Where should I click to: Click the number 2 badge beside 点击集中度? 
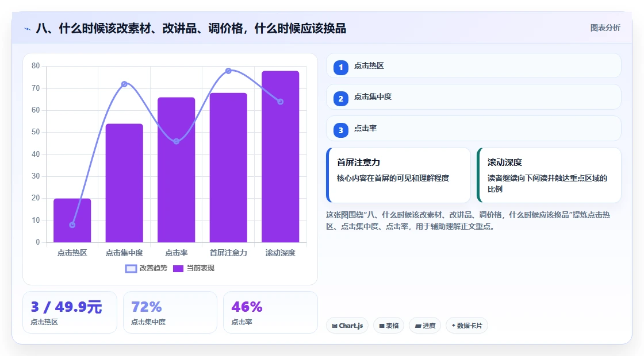point(341,98)
